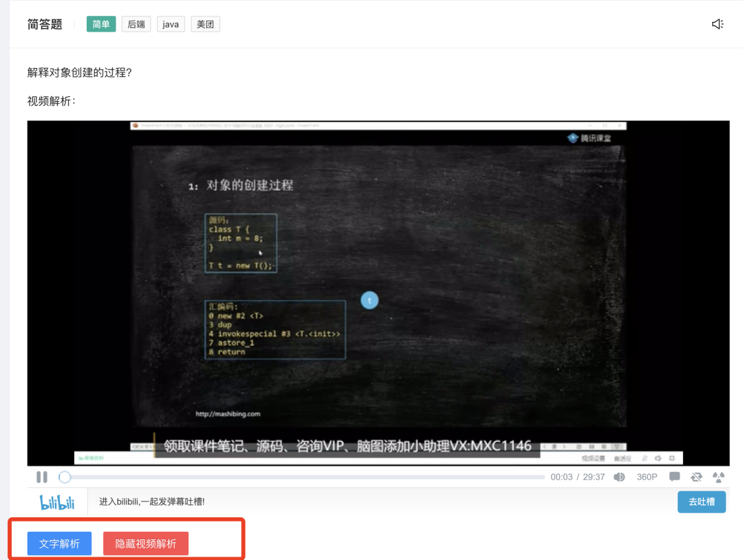Click the danmaku input field text
Screen dimensions: 743x560
152,502
